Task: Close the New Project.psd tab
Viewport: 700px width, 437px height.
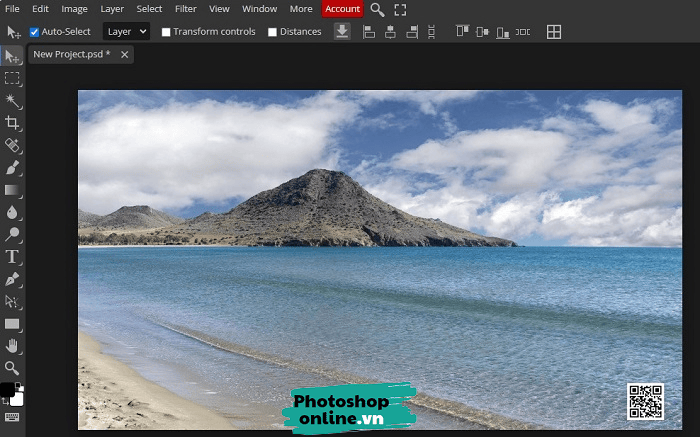Action: [x=124, y=55]
